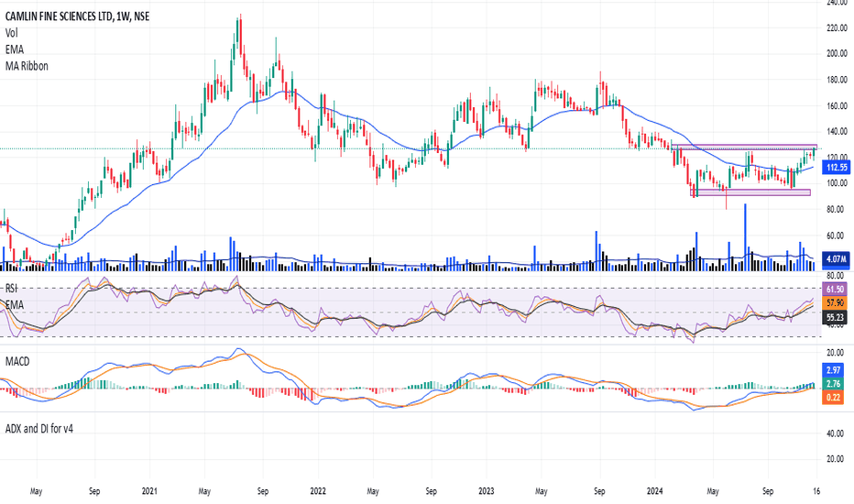854x504 pixels.
Task: Click the 40.00 label in ADX pane
Action: coord(836,433)
